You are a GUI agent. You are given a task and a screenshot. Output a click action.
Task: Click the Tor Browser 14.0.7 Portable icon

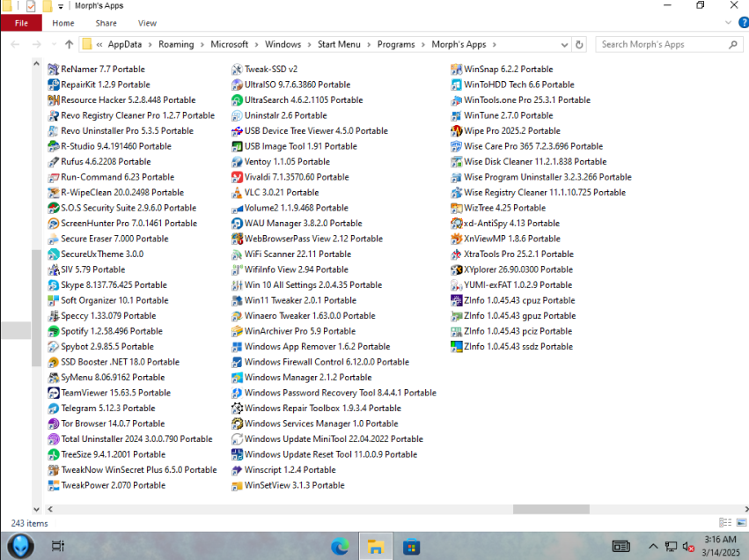coord(54,424)
